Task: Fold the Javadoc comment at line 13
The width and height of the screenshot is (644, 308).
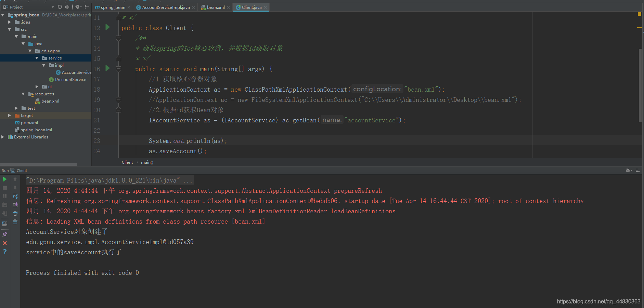Action: coord(118,38)
